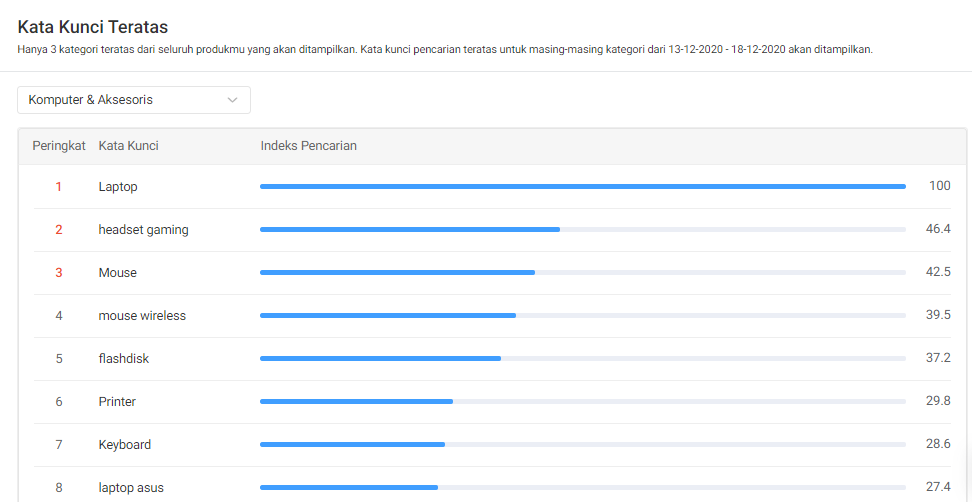Viewport: 972px width, 502px height.
Task: Click the index value 37.2
Action: 938,358
